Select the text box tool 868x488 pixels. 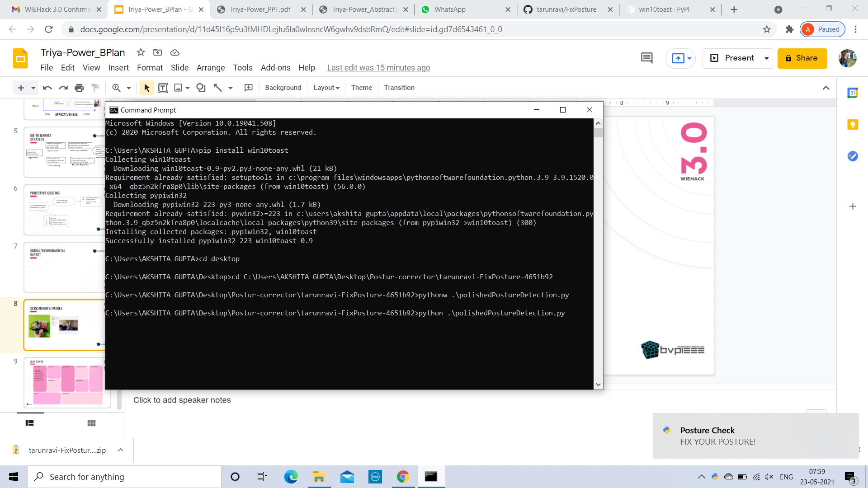pos(163,88)
